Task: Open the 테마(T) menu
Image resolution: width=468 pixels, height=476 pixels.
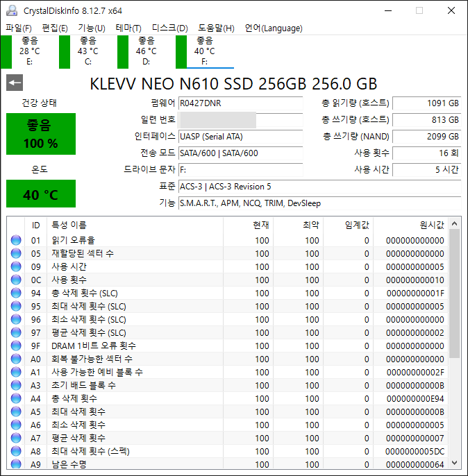Action: click(128, 28)
